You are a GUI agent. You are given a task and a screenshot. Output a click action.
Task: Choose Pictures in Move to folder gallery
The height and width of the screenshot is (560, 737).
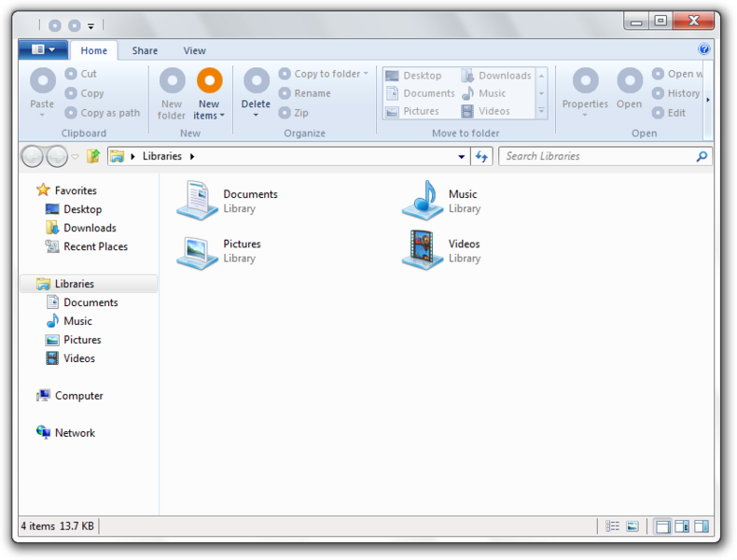tap(412, 111)
